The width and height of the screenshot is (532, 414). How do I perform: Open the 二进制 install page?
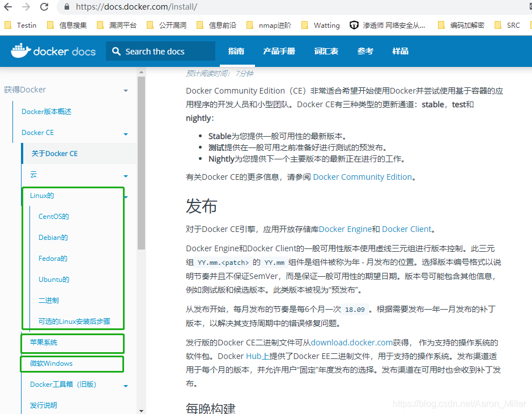click(49, 301)
